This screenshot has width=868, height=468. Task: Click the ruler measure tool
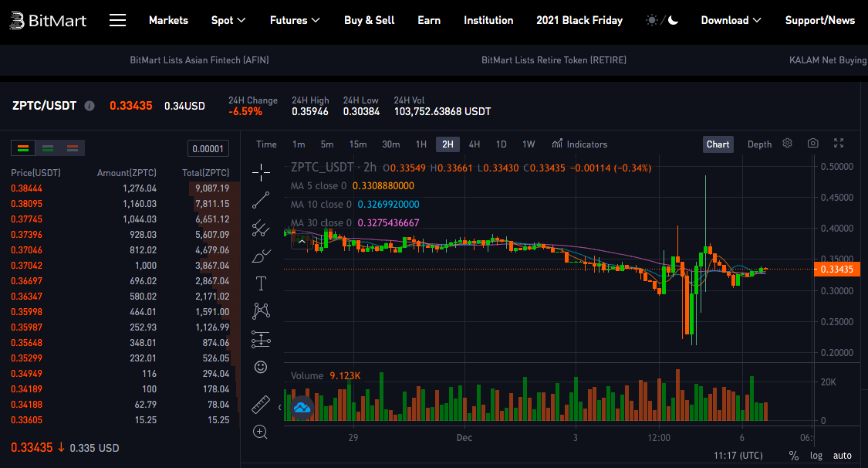[x=261, y=404]
